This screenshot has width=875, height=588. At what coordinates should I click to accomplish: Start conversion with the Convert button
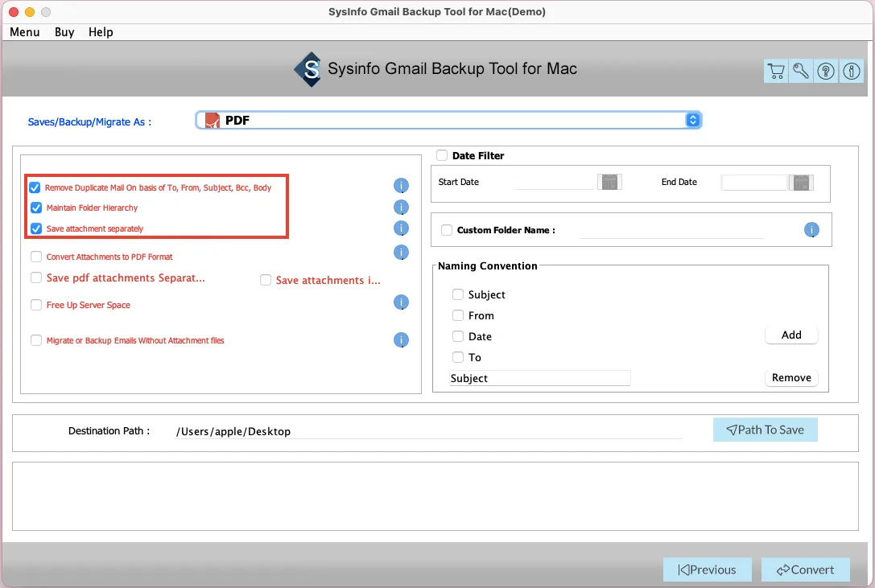(x=805, y=569)
